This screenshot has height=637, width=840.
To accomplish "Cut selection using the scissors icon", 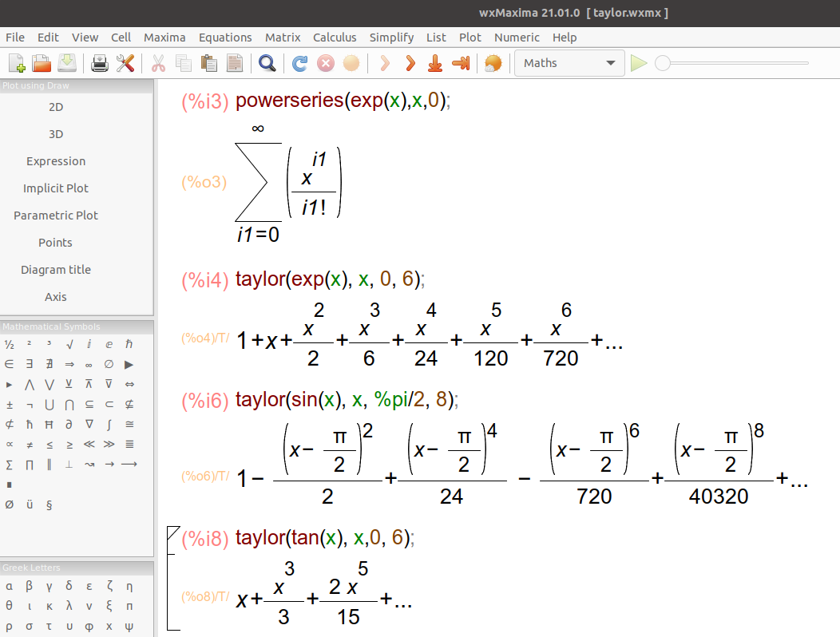I will click(157, 63).
